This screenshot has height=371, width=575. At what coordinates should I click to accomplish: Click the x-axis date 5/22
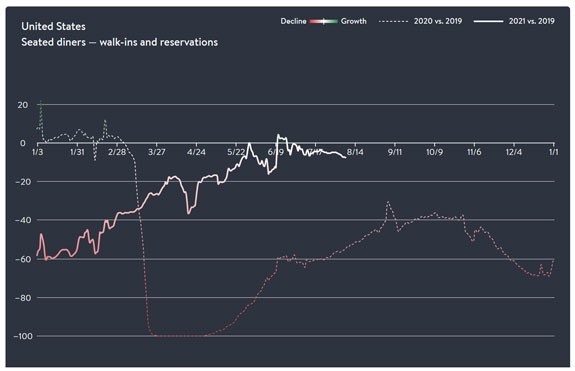(x=236, y=152)
